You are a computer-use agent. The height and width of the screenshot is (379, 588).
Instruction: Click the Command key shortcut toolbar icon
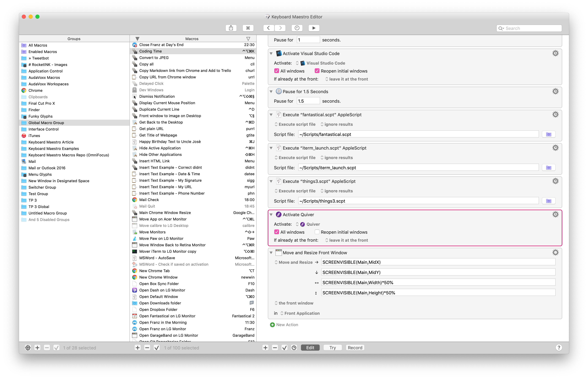[248, 28]
